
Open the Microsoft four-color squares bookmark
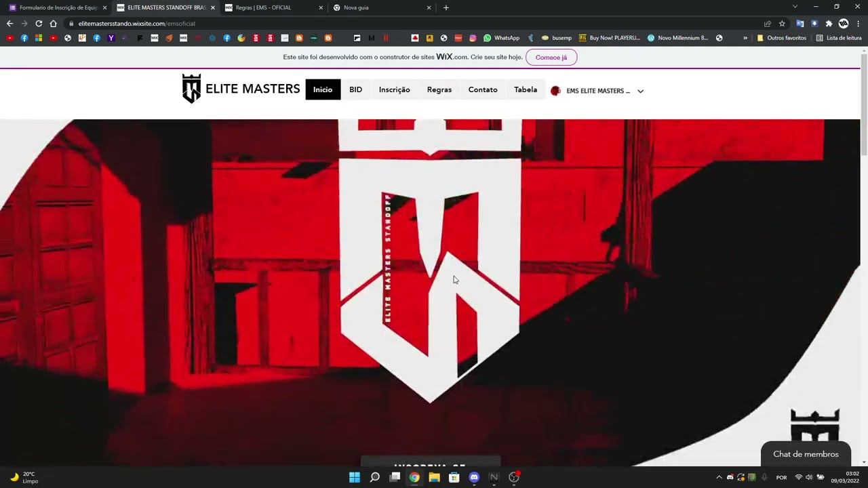[39, 38]
